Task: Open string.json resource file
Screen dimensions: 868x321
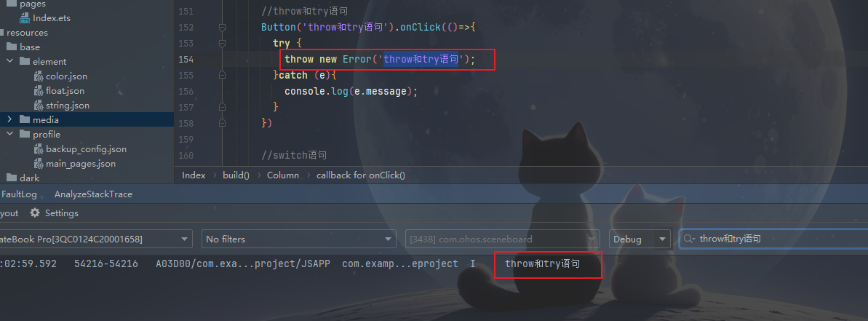Action: [68, 105]
